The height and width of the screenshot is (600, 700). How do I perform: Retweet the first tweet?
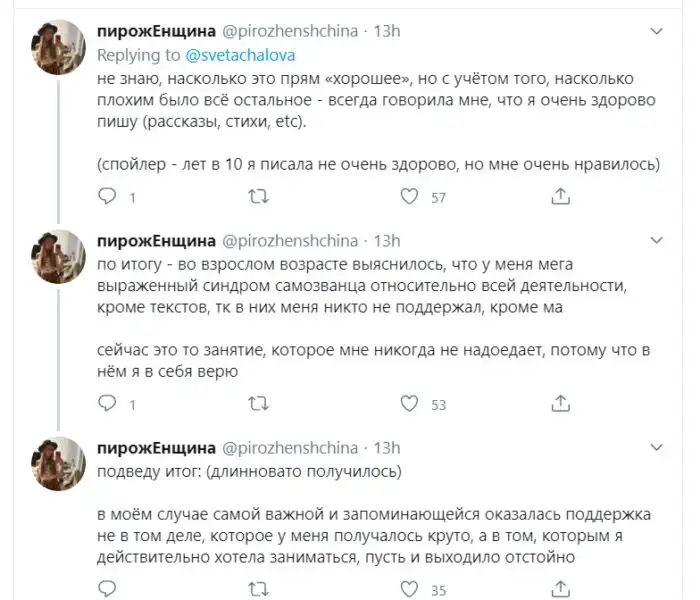257,198
